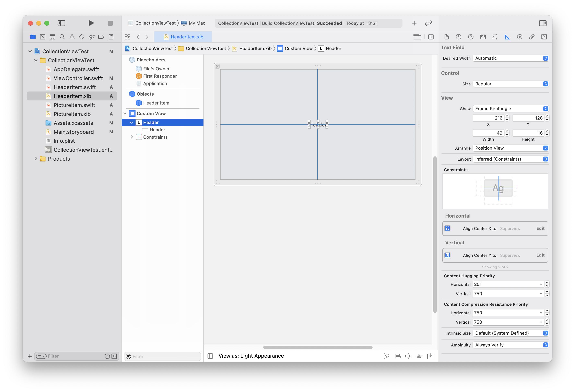Toggle the right inspector panel
This screenshot has height=392, width=575.
(543, 23)
